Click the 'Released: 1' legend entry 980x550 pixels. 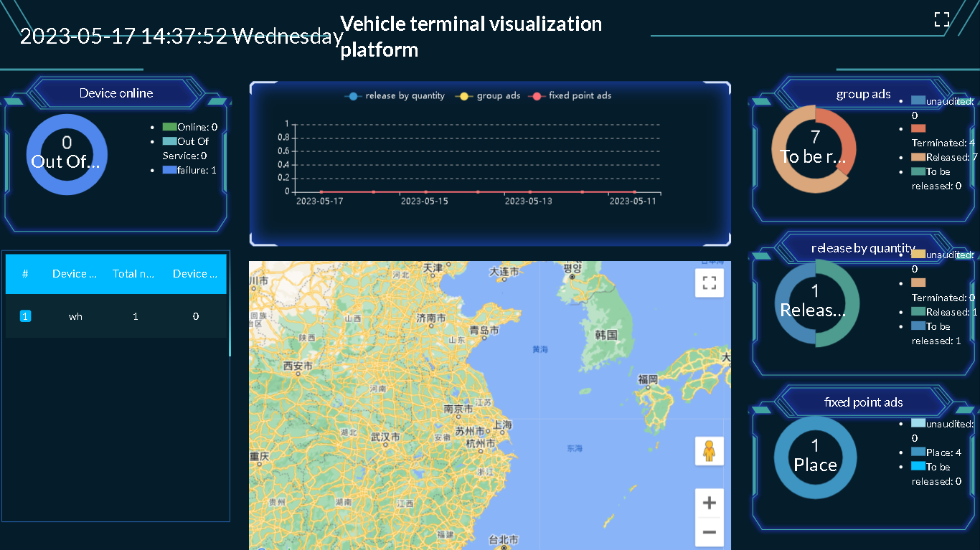[x=944, y=312]
